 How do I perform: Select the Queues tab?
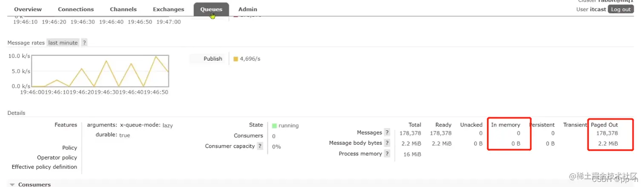(x=211, y=9)
